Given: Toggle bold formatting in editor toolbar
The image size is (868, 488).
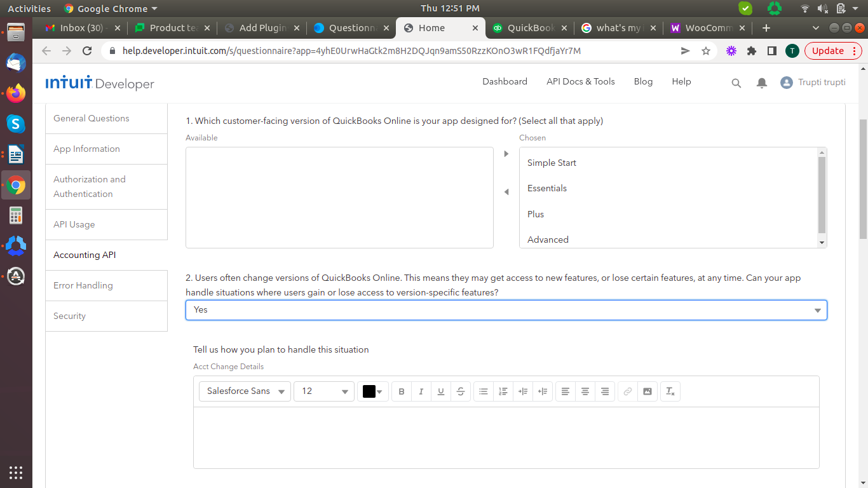Looking at the screenshot, I should tap(402, 391).
